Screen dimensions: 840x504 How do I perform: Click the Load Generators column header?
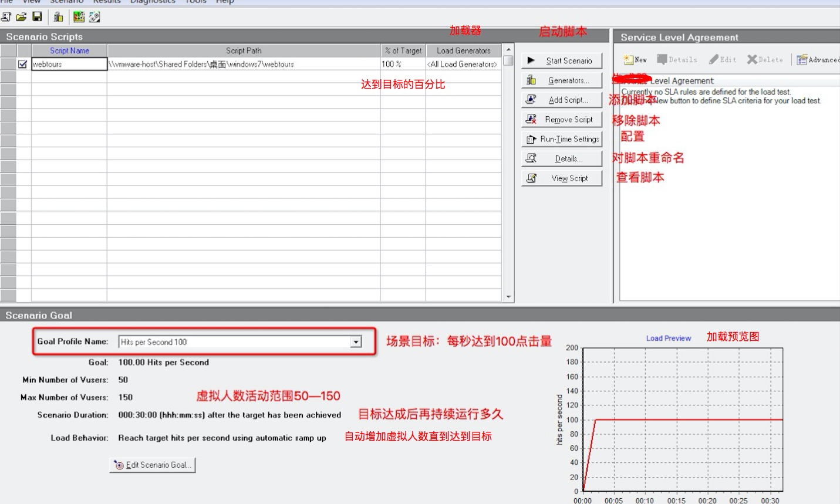464,50
